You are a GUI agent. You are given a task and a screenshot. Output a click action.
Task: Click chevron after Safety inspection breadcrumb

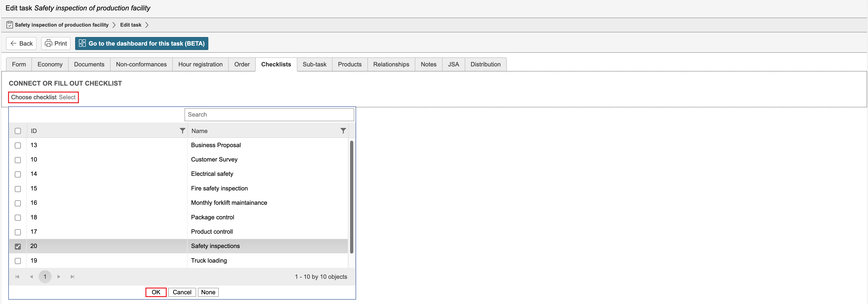[114, 25]
